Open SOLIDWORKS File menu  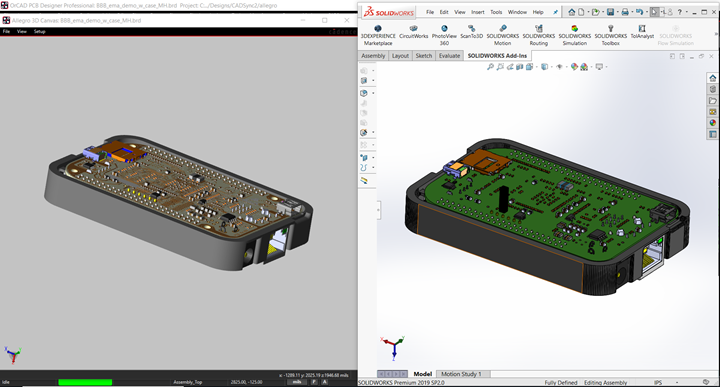coord(430,12)
